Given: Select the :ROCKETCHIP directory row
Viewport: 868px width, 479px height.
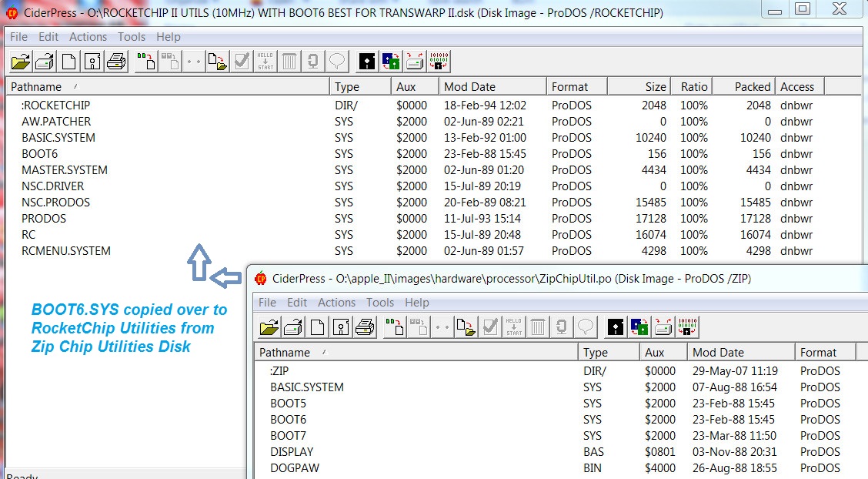Looking at the screenshot, I should pos(417,106).
